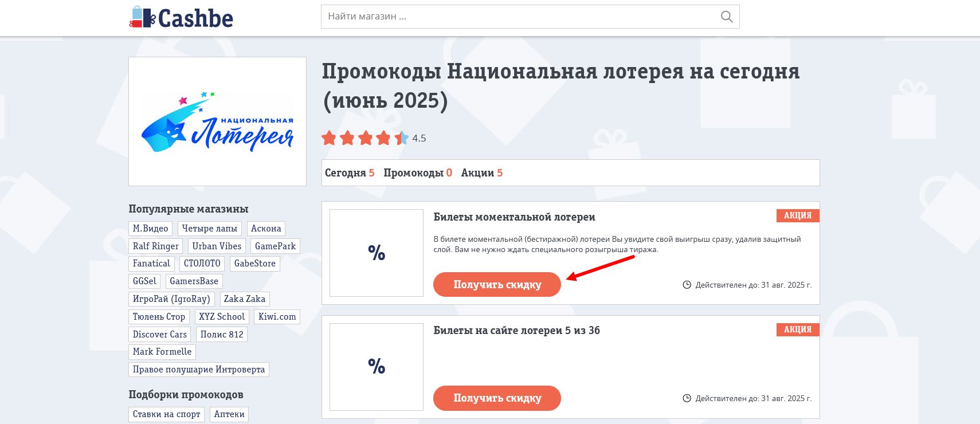Open СТОЛОТО store tag
This screenshot has height=424, width=980.
pyautogui.click(x=202, y=264)
